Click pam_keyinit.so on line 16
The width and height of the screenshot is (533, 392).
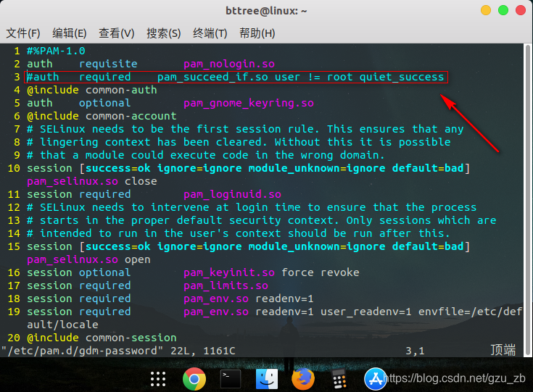tap(229, 272)
